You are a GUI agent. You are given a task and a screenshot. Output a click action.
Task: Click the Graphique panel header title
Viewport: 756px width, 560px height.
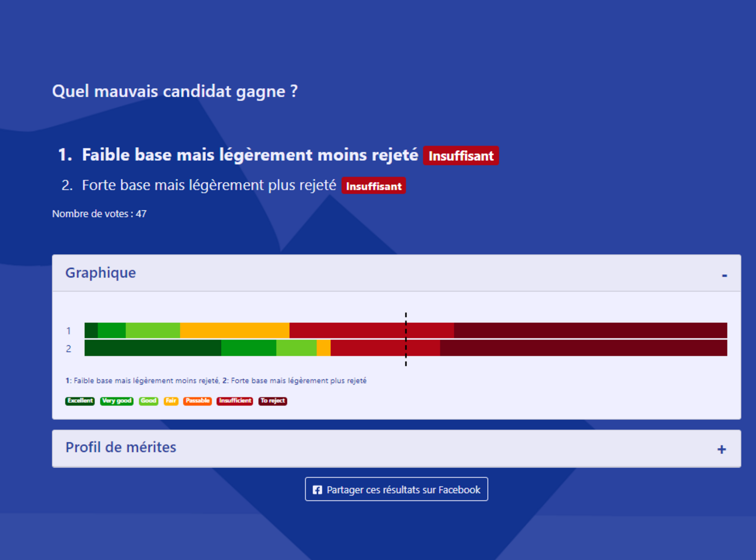pyautogui.click(x=101, y=273)
